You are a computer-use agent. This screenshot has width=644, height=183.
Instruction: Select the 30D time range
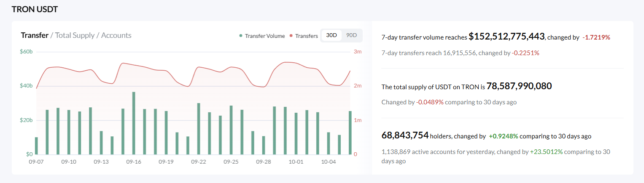pyautogui.click(x=331, y=35)
